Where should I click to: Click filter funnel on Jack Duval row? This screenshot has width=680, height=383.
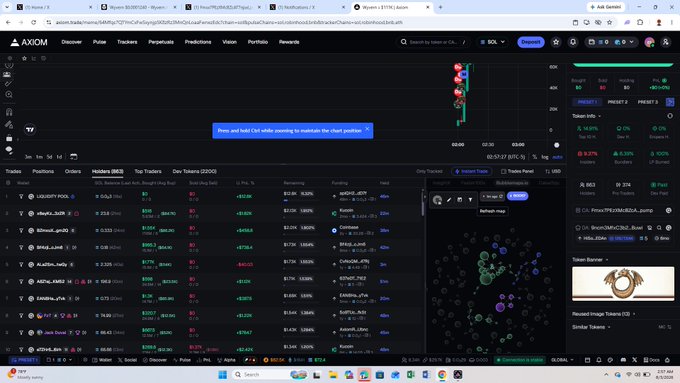(x=21, y=333)
